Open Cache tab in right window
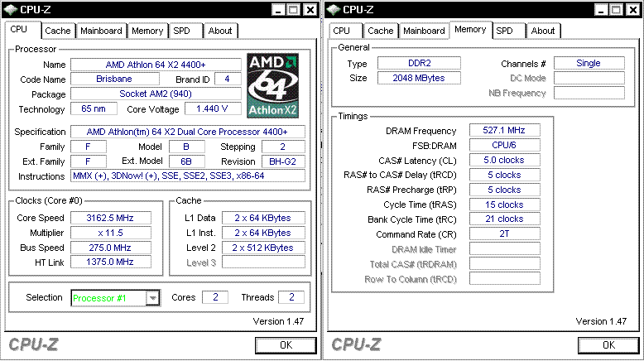644x361 pixels. (x=380, y=31)
